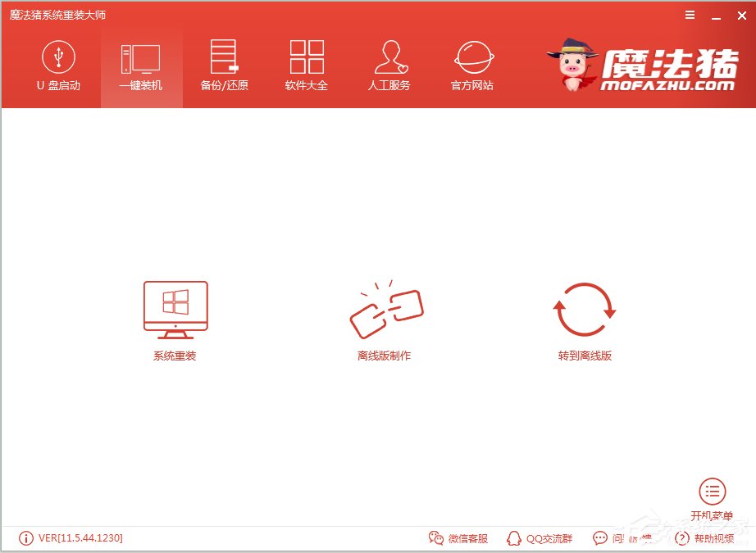Close the 魔法猪 application window
The image size is (756, 553).
coord(741,16)
